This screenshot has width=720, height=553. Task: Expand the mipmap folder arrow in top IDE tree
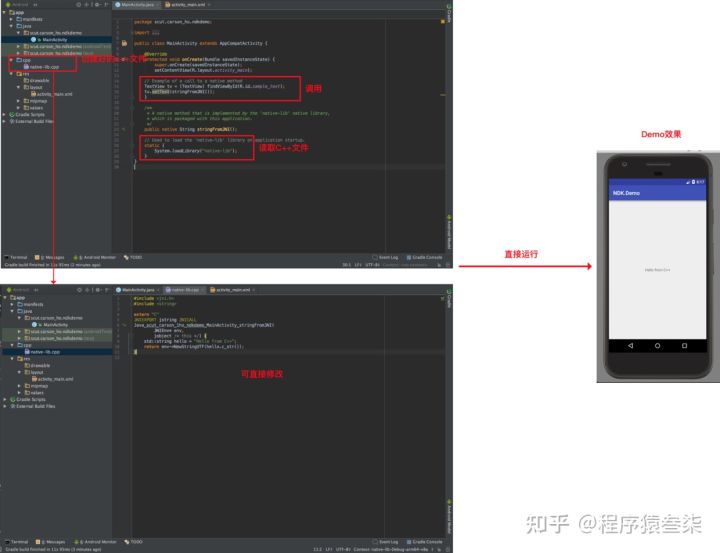(18, 101)
